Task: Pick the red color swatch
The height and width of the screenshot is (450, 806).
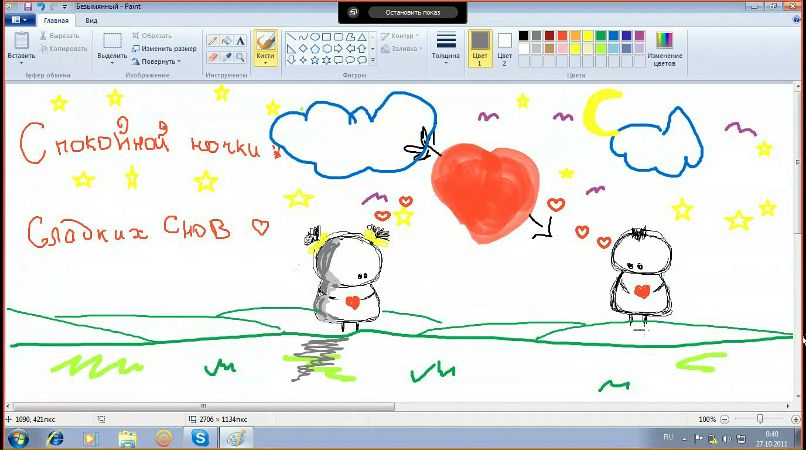Action: [563, 36]
